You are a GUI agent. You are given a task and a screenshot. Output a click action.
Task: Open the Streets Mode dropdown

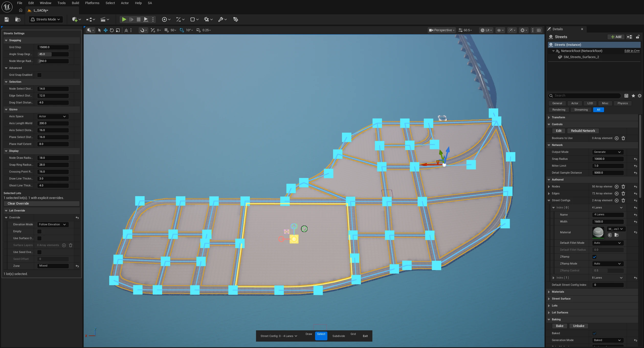[46, 19]
